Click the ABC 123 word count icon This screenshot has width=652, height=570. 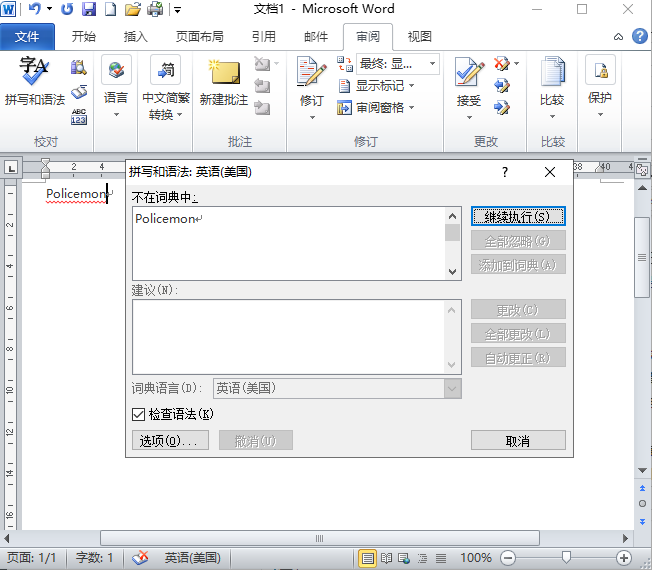pos(79,117)
